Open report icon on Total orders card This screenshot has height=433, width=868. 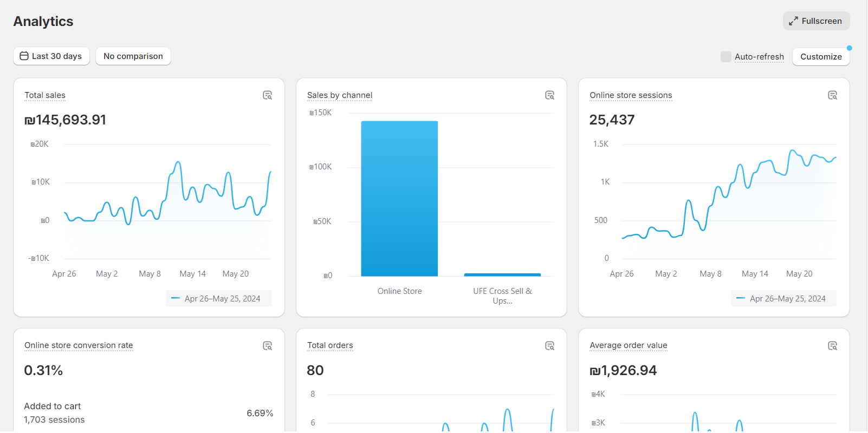549,346
